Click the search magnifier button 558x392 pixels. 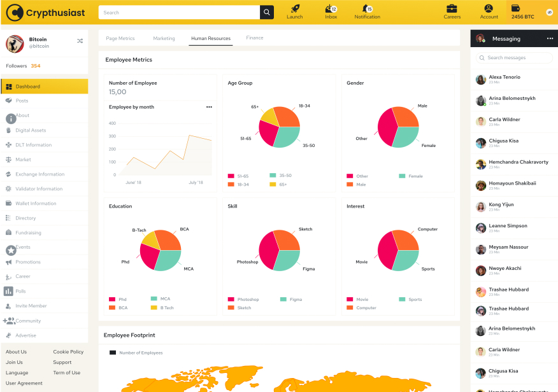pyautogui.click(x=267, y=13)
